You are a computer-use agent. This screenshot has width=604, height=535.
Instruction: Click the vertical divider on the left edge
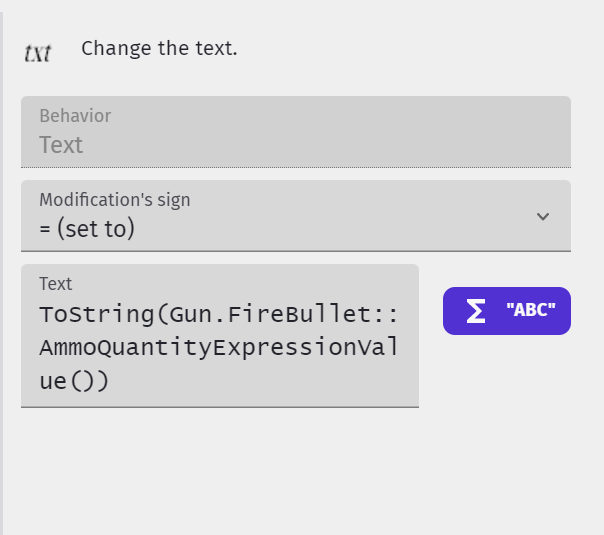[3, 267]
